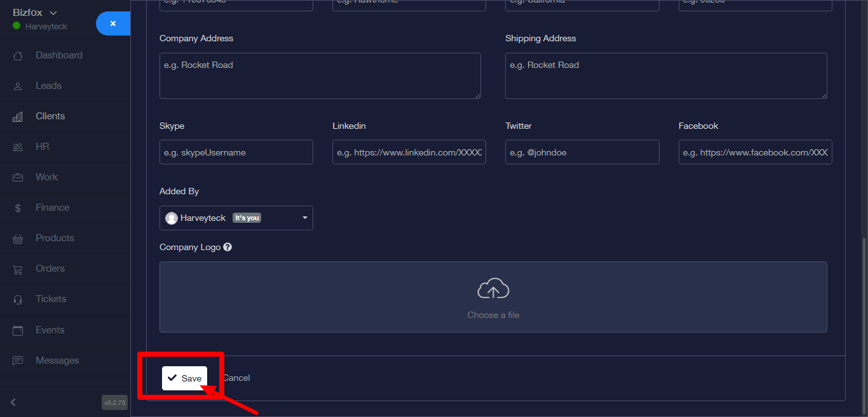The image size is (868, 417).
Task: Click the Tickets headset icon
Action: click(18, 300)
